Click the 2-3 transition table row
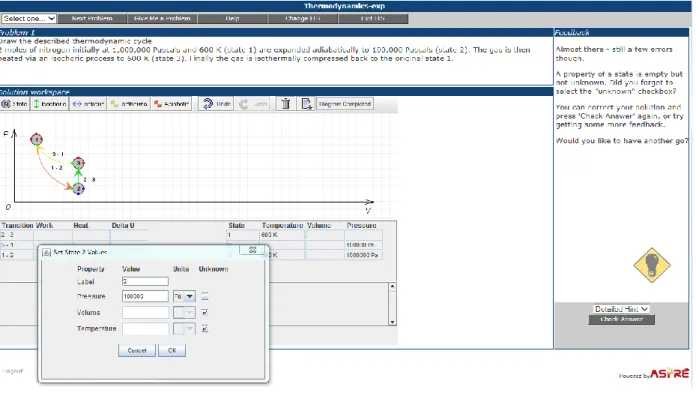The width and height of the screenshot is (696, 393). [73, 235]
